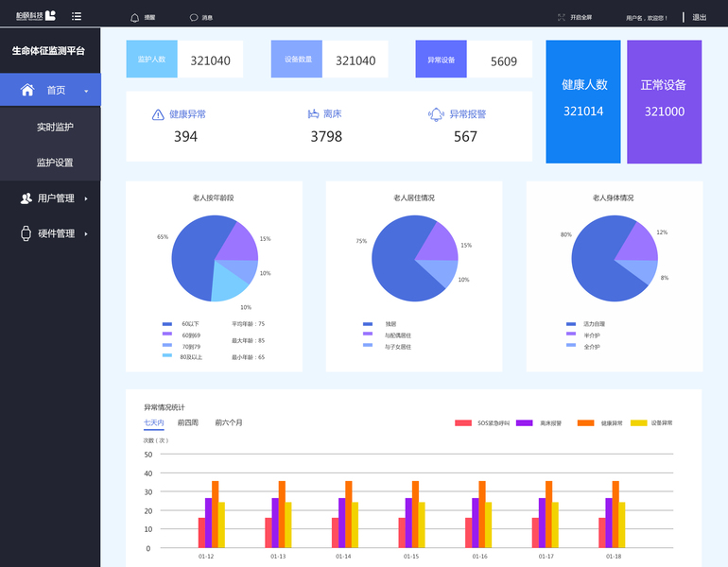Screen dimensions: 728x567
Task: Open 监护设置 in the sidebar
Action: point(55,163)
